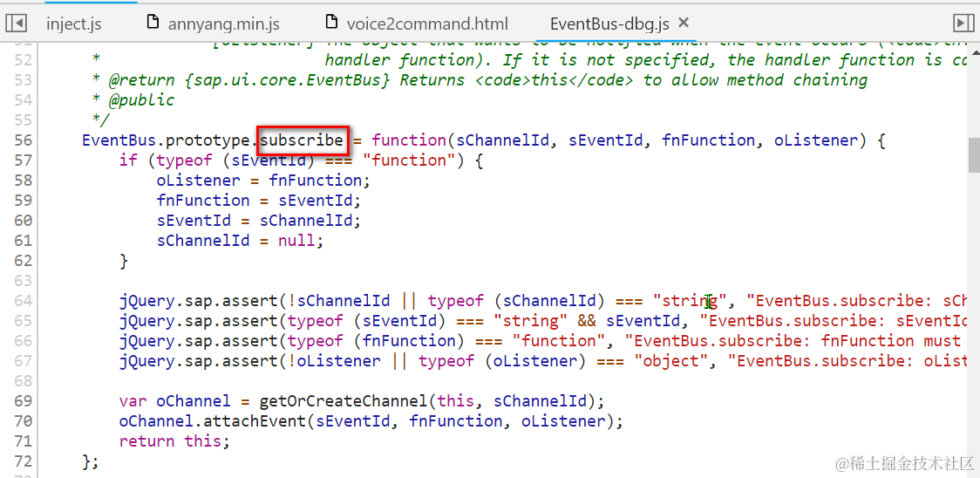
Task: Click 'var oChannel' on line 69
Action: point(175,400)
